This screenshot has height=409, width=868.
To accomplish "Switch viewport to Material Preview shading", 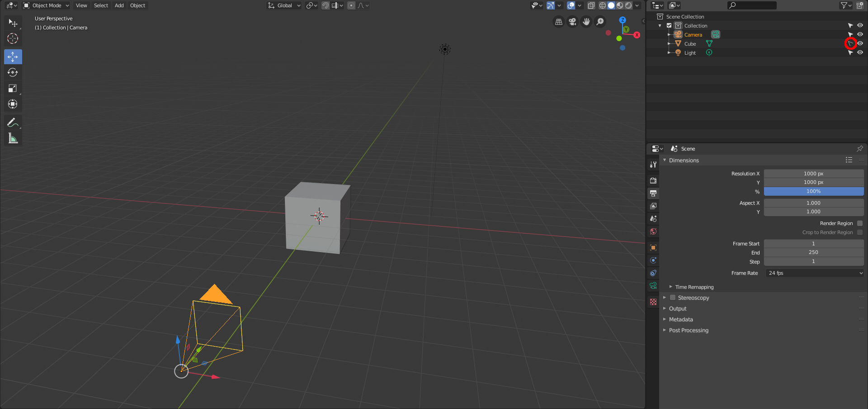I will click(619, 5).
